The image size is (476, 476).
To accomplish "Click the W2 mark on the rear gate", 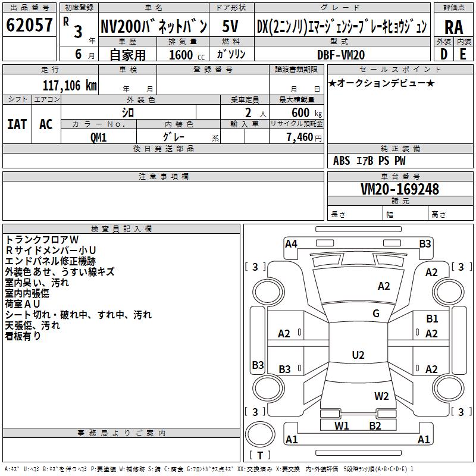I will point(381,396).
